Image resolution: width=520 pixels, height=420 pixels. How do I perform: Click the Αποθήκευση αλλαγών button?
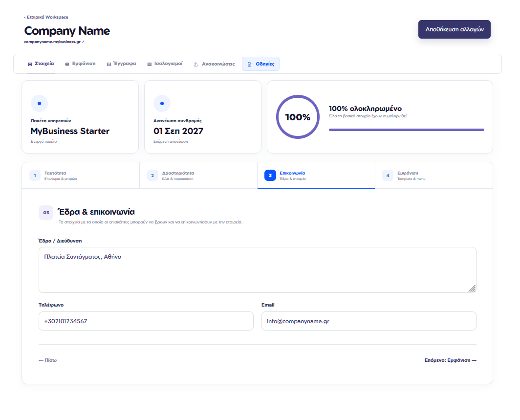(455, 29)
